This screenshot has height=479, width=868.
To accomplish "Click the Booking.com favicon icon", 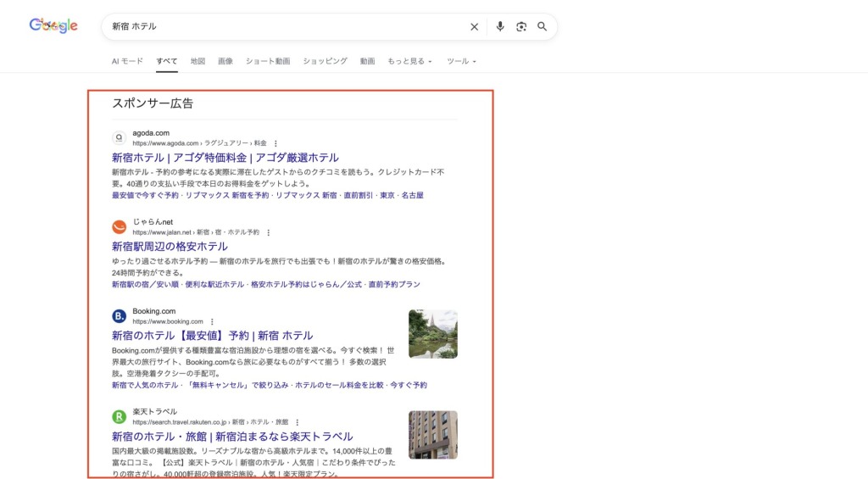I will coord(120,316).
